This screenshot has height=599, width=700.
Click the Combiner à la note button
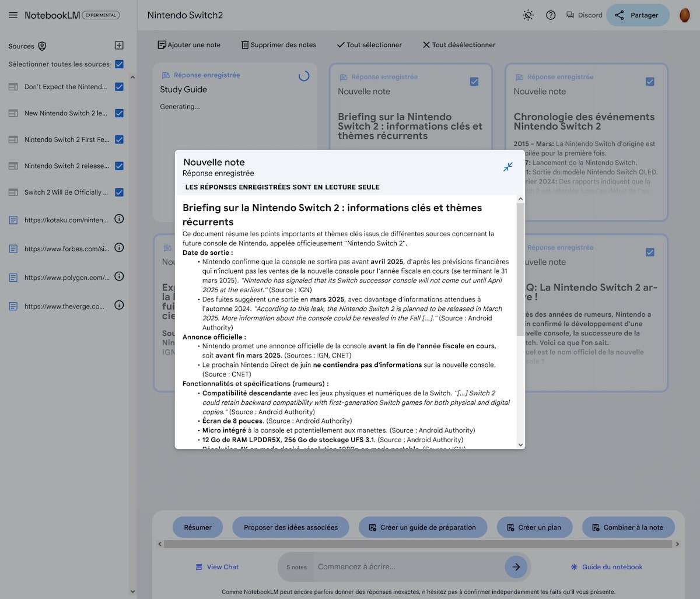tap(628, 527)
